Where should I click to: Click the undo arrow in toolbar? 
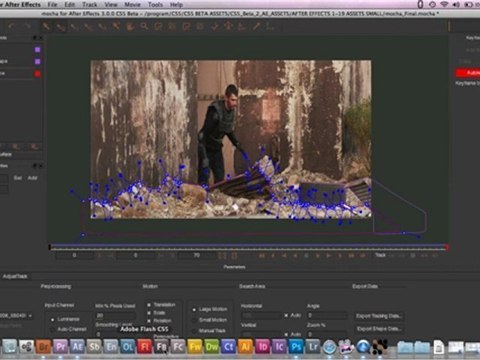[x=13, y=26]
